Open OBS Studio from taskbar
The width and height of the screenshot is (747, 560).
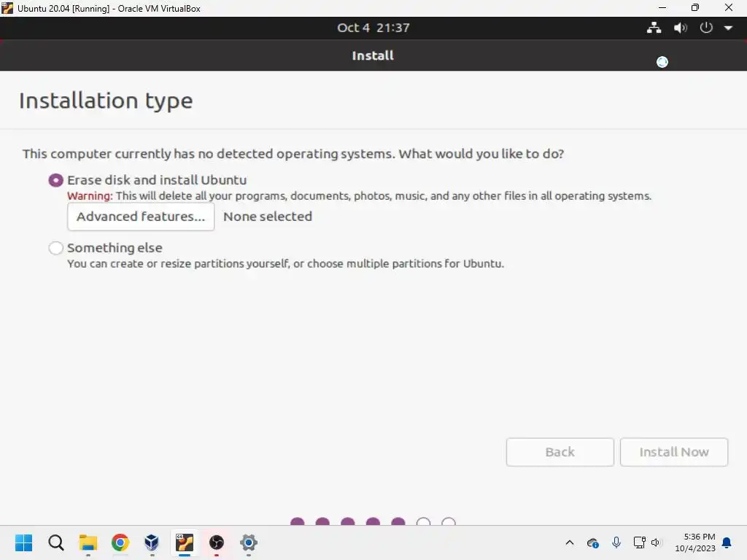(x=216, y=542)
